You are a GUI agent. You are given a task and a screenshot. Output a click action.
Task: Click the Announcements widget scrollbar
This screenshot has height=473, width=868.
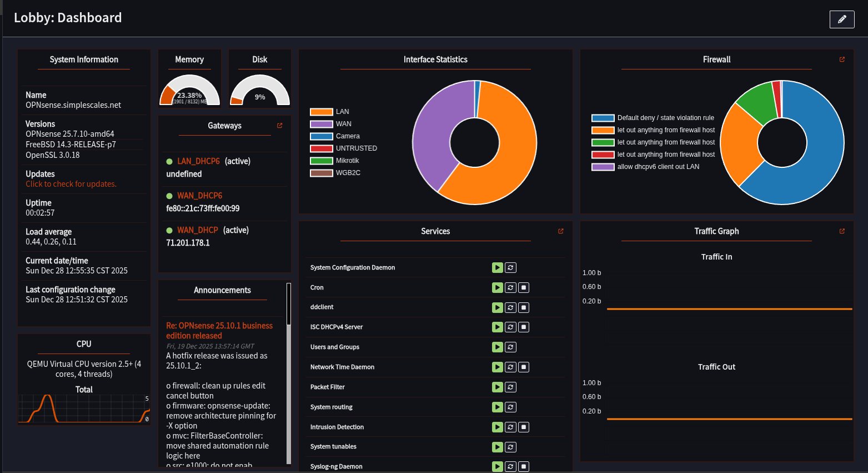coord(289,389)
